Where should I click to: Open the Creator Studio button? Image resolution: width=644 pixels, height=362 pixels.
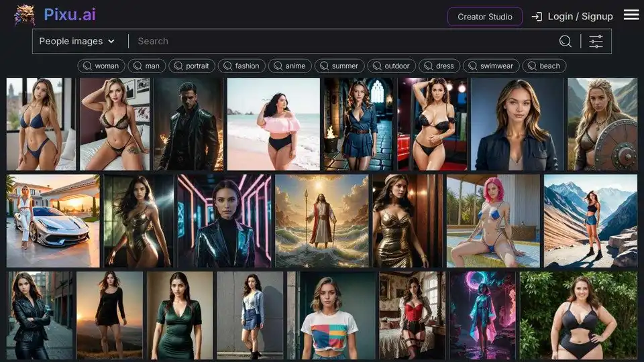click(484, 17)
